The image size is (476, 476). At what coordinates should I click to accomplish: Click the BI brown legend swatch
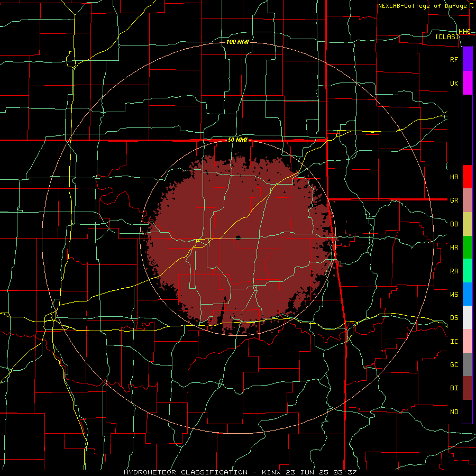pyautogui.click(x=467, y=388)
